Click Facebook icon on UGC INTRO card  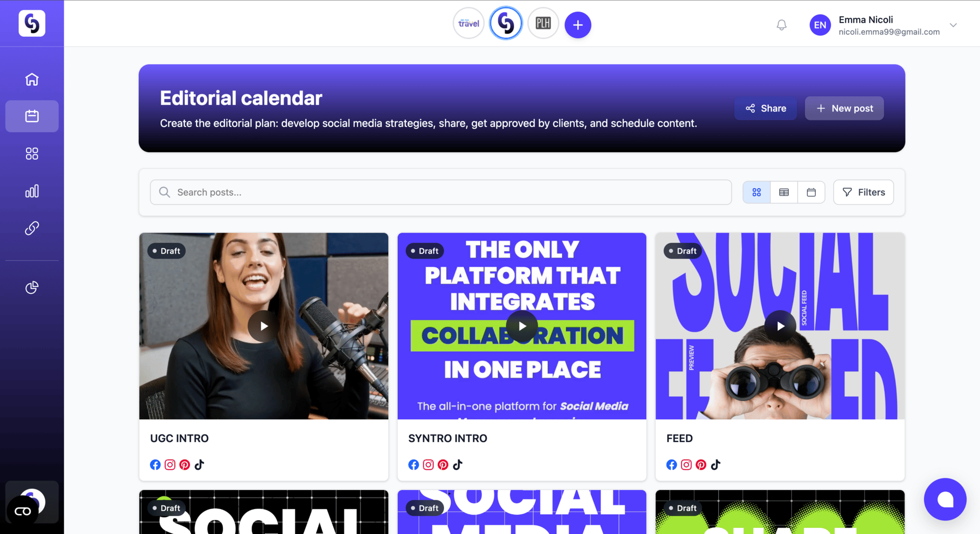click(x=155, y=465)
